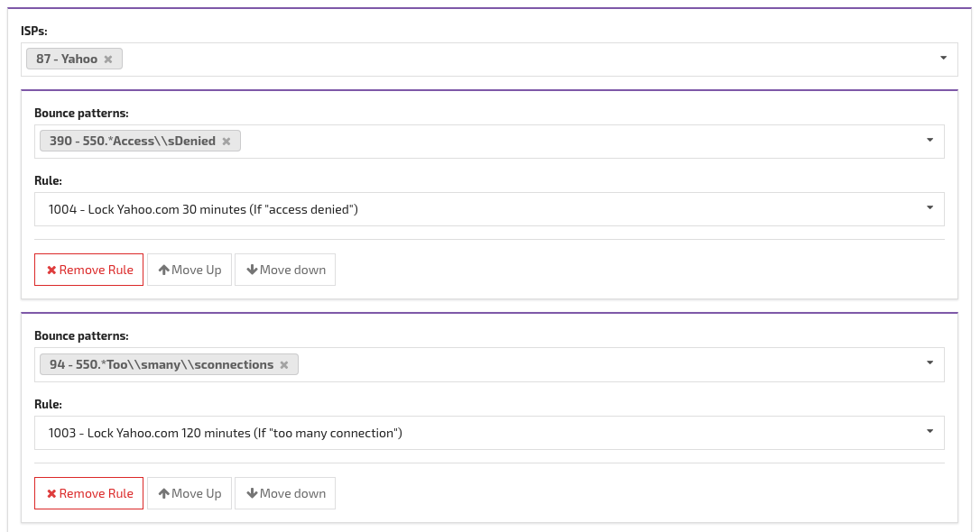Click the Too many connections bounce patterns field
Screen dimensions: 980x532
click(x=489, y=364)
